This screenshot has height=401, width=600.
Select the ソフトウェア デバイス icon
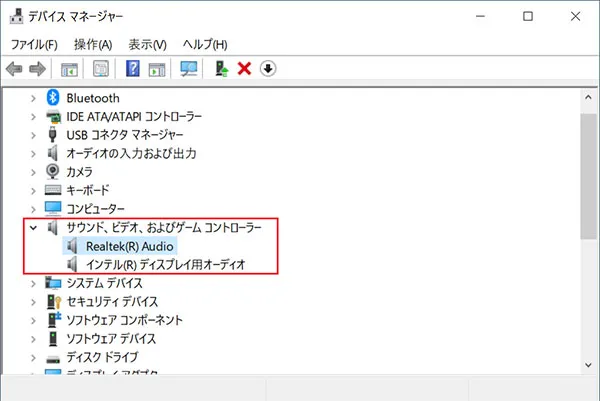tap(53, 339)
